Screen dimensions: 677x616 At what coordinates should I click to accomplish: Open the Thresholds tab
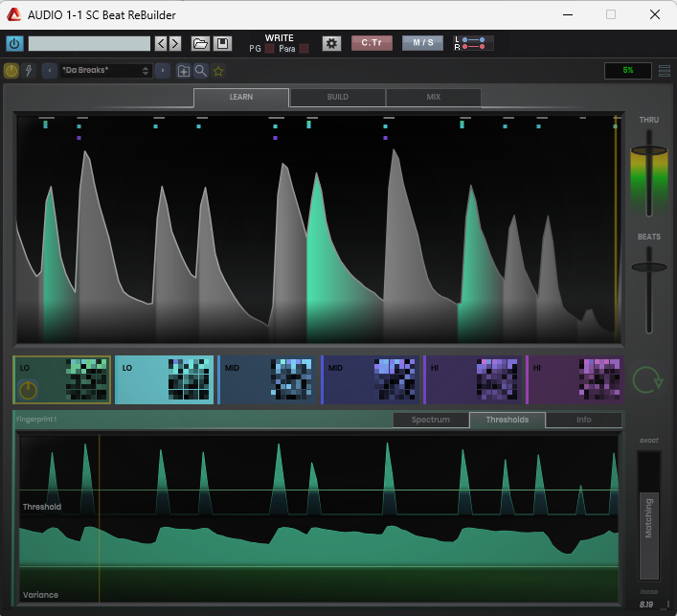[x=508, y=420]
